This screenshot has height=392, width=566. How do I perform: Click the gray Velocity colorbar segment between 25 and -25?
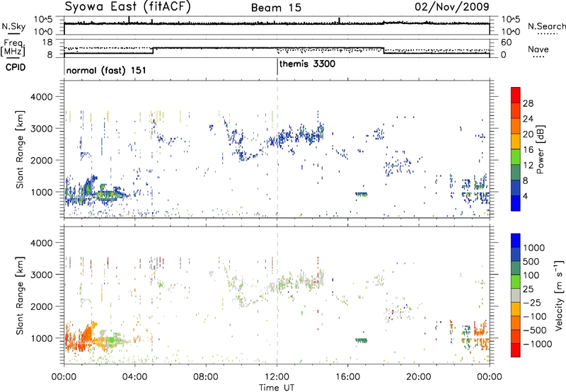click(516, 295)
